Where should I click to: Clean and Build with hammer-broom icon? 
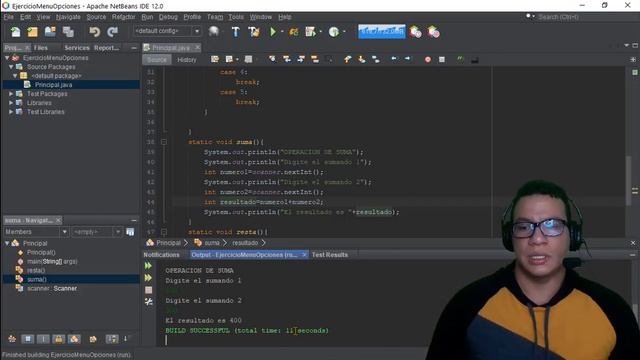point(254,32)
